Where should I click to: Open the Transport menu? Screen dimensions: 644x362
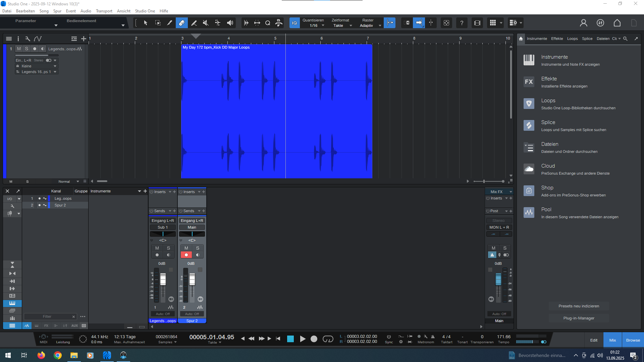pos(104,11)
